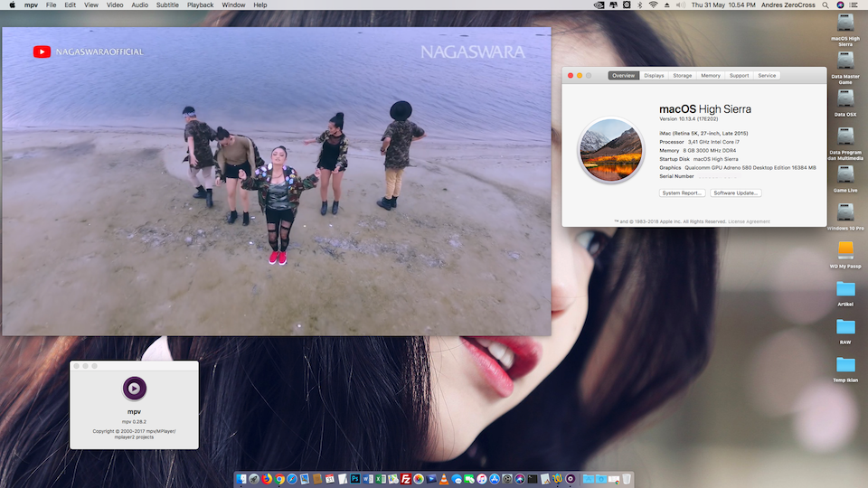Switch to the Memory tab

coord(711,75)
